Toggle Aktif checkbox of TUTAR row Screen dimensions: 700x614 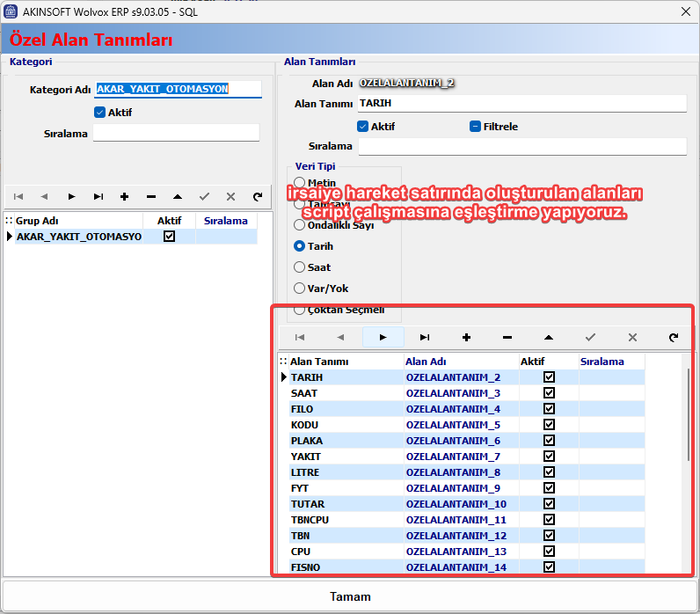click(x=549, y=504)
